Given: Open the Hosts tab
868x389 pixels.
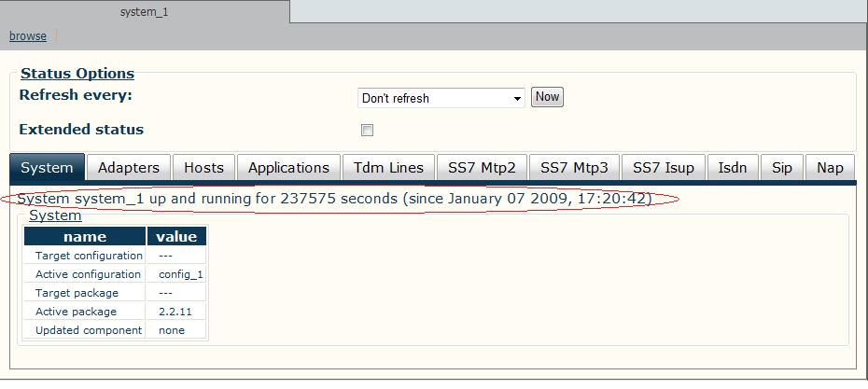Looking at the screenshot, I should (x=203, y=168).
